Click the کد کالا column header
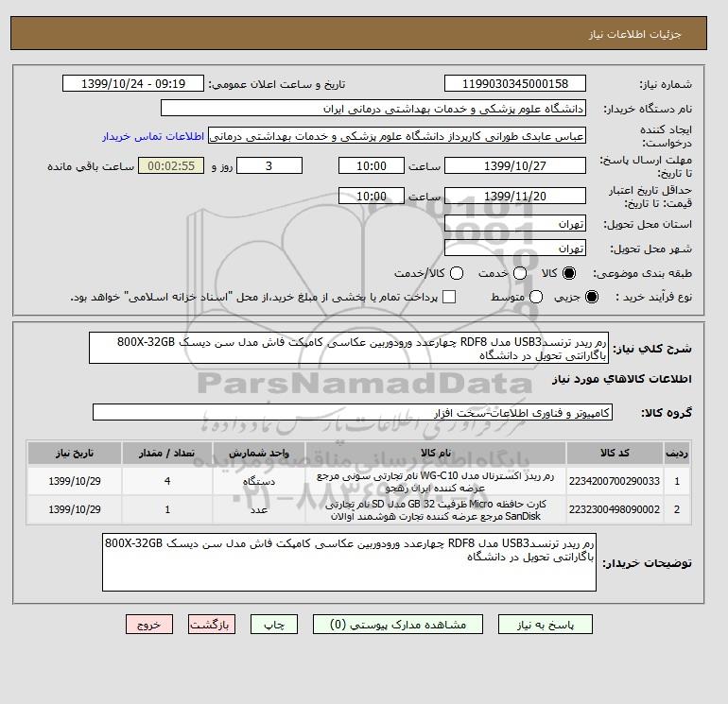This screenshot has height=704, width=728. [x=615, y=453]
